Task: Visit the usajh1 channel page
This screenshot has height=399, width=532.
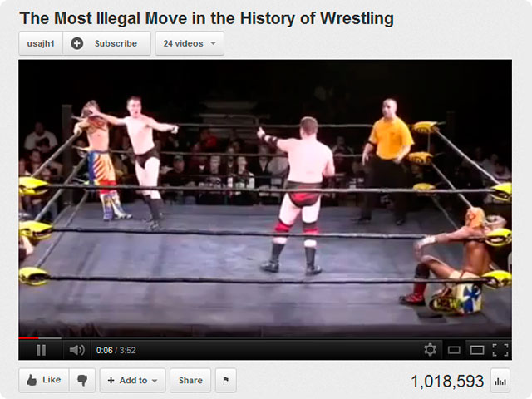Action: [x=41, y=43]
